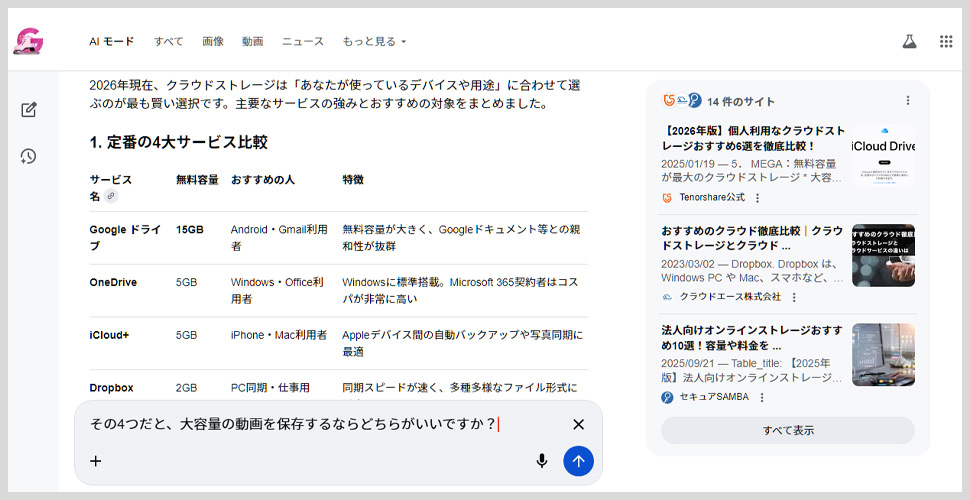Click the おすすめの人 column header
970x500 pixels.
pyautogui.click(x=262, y=179)
